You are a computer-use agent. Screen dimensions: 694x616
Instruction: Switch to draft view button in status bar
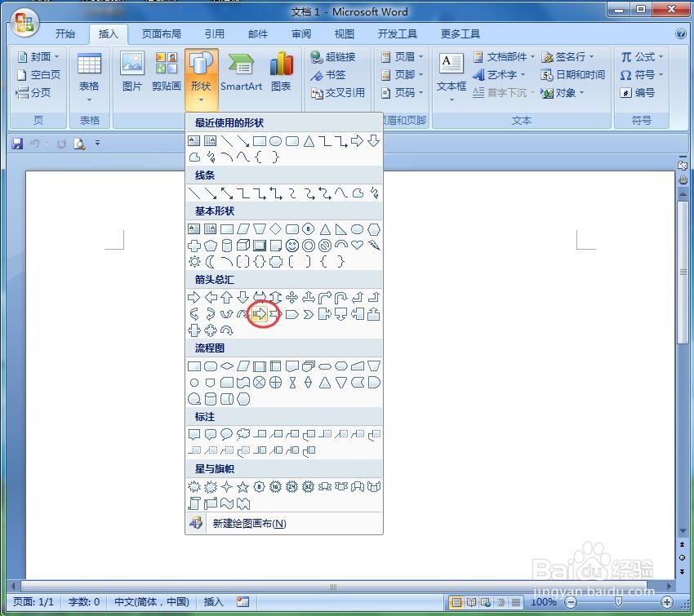516,602
